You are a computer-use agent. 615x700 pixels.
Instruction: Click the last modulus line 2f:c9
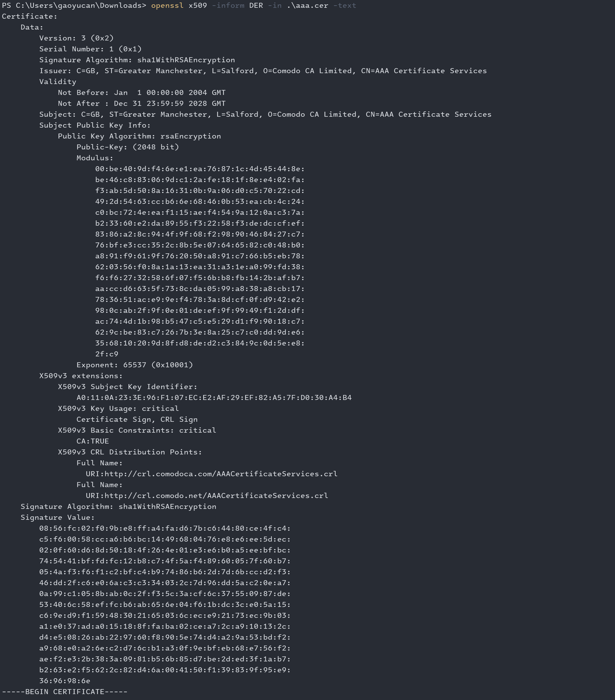click(107, 354)
